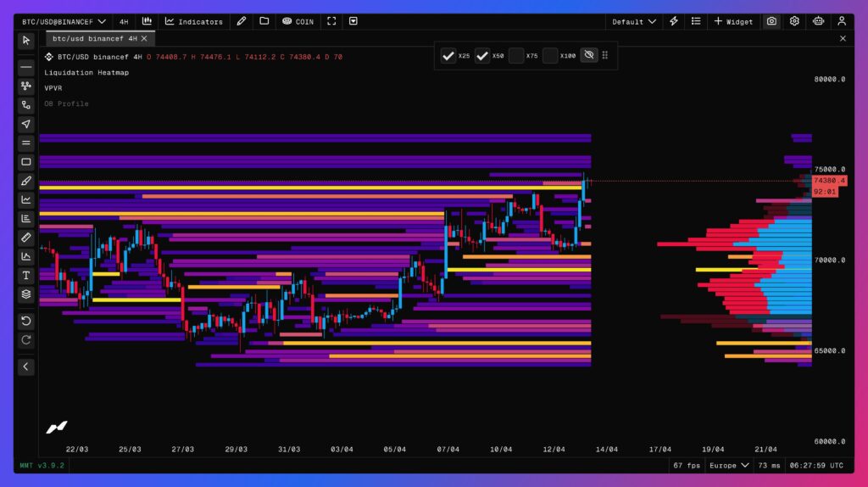Click the add Widget button

[733, 21]
